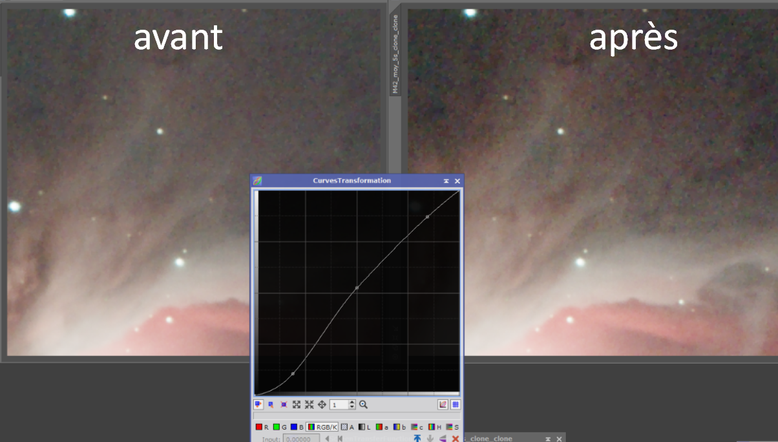Select the lower-left curve control point

tap(293, 374)
